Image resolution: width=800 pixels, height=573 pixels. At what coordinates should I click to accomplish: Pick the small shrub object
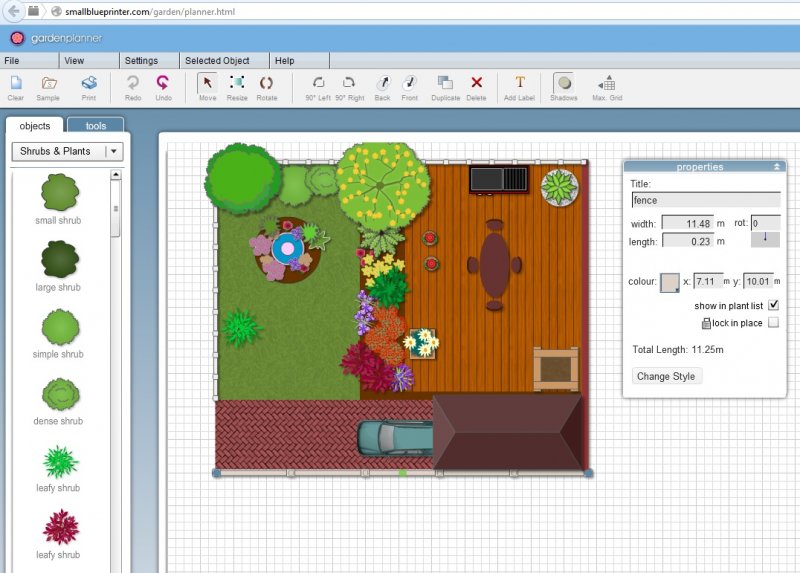click(60, 192)
